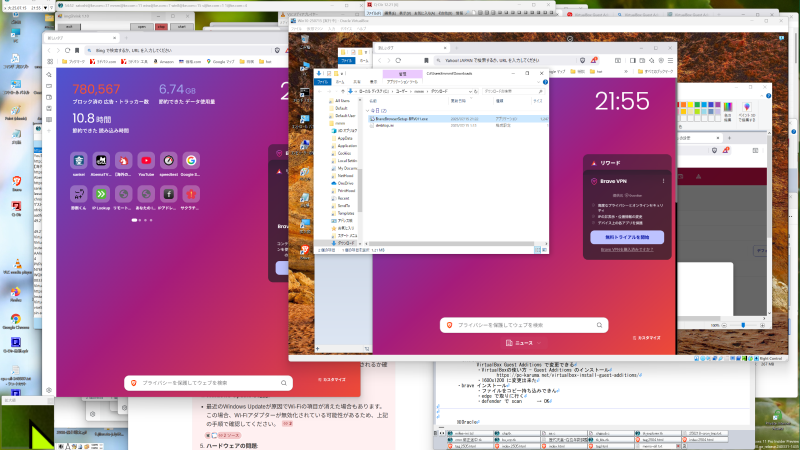Open Amazon bookmark in left Brave
The height and width of the screenshot is (450, 800).
click(x=163, y=62)
